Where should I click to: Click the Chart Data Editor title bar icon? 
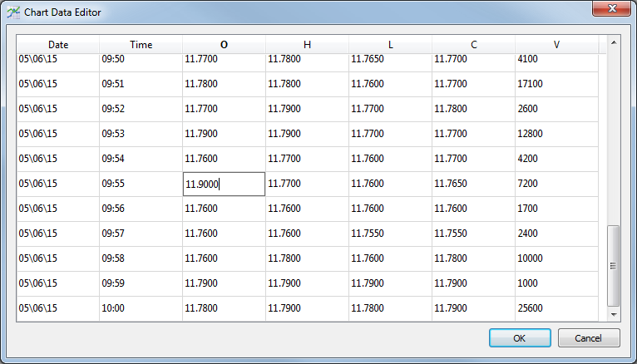point(14,13)
